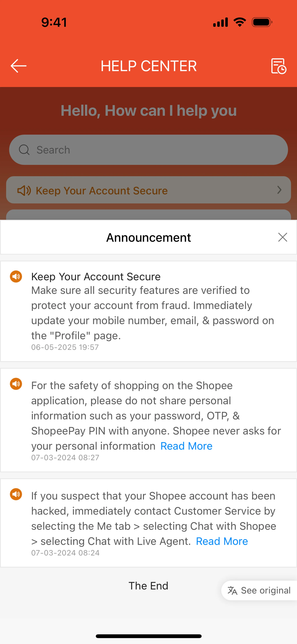
Task: Tap the Announcement panel heading
Action: point(148,238)
